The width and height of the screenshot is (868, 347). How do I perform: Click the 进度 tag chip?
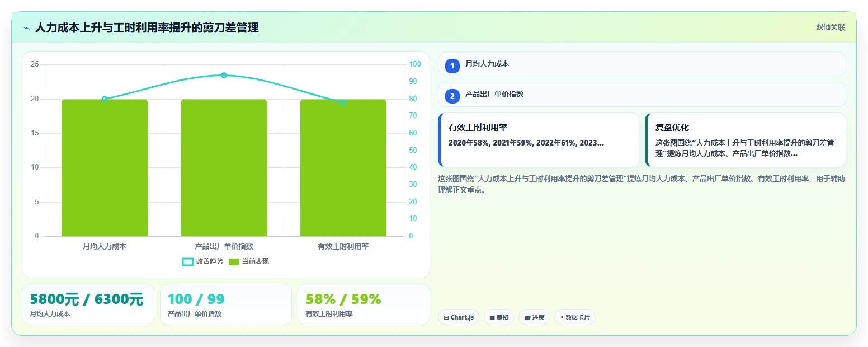tap(534, 317)
